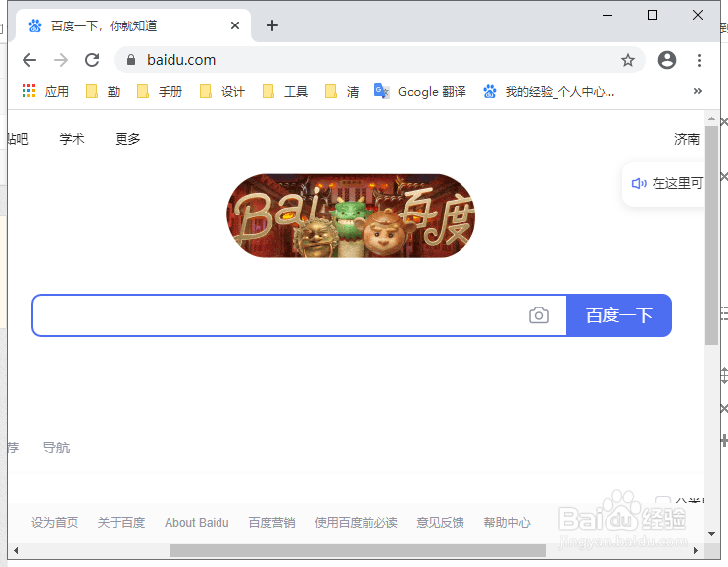Click the 百度一下 search button
This screenshot has height=567, width=728.
click(619, 315)
